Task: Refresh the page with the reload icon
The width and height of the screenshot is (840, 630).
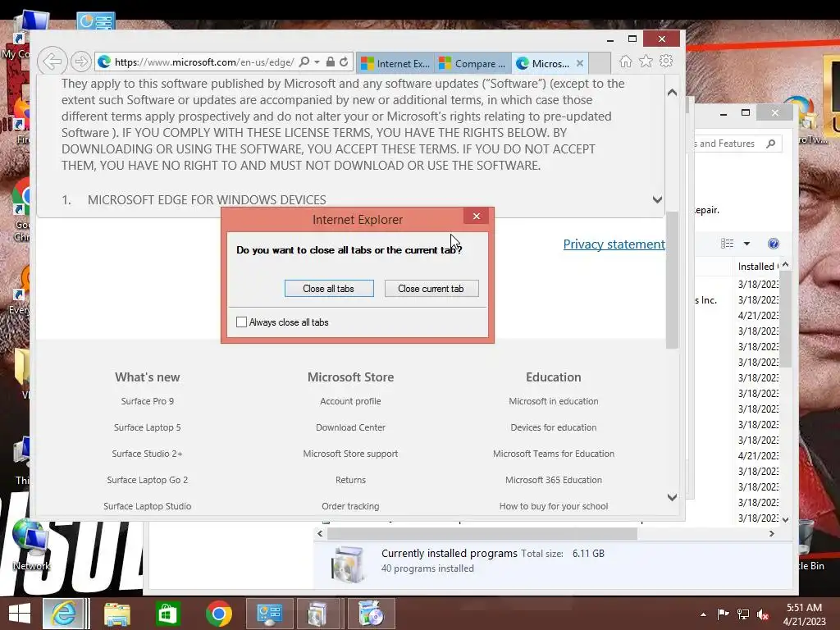Action: coord(344,62)
